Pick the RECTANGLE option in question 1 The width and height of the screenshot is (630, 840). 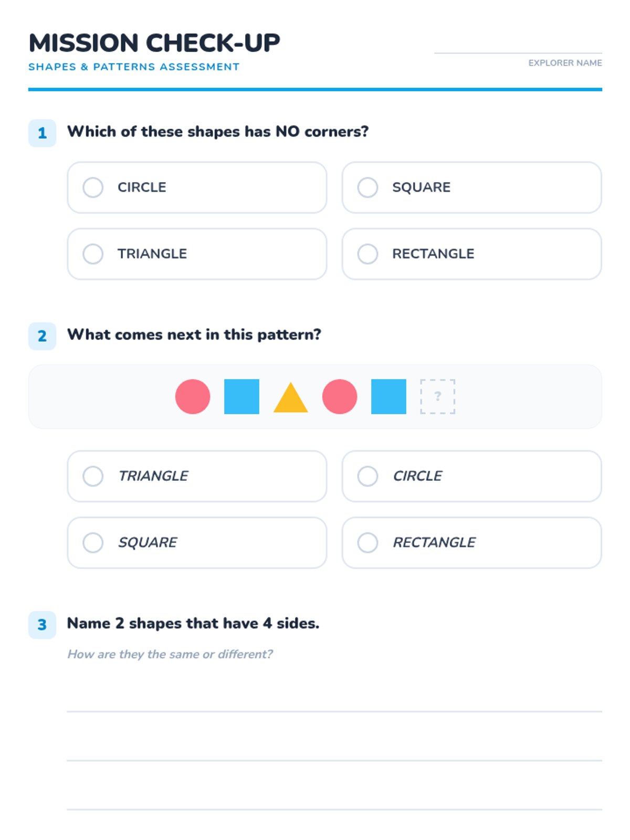point(367,254)
